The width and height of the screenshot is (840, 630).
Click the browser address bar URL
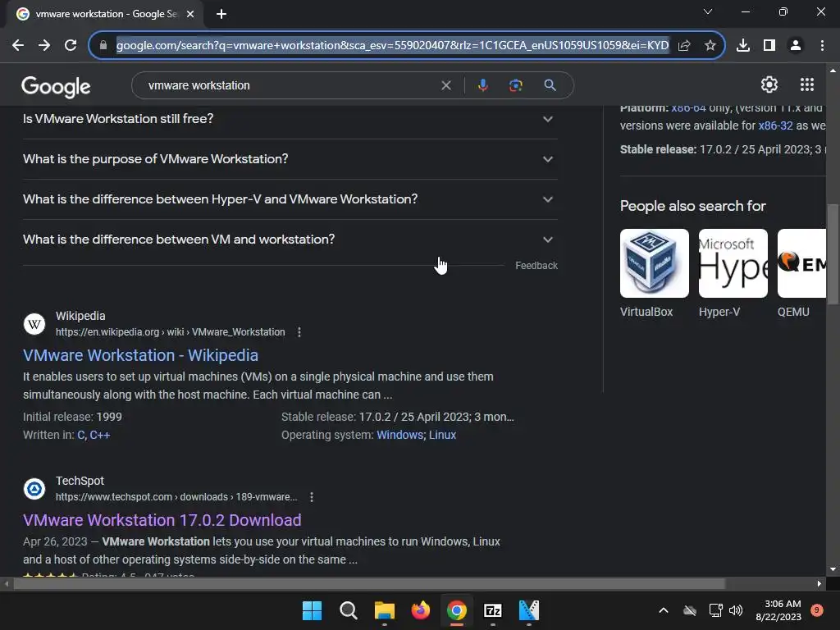coord(392,46)
